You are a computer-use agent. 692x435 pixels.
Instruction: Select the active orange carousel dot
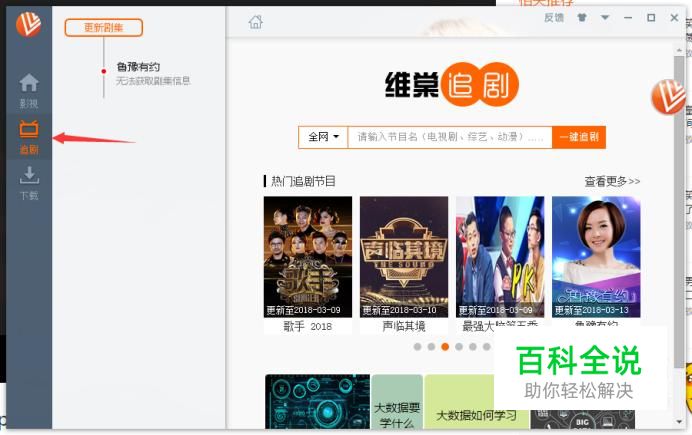(x=445, y=347)
